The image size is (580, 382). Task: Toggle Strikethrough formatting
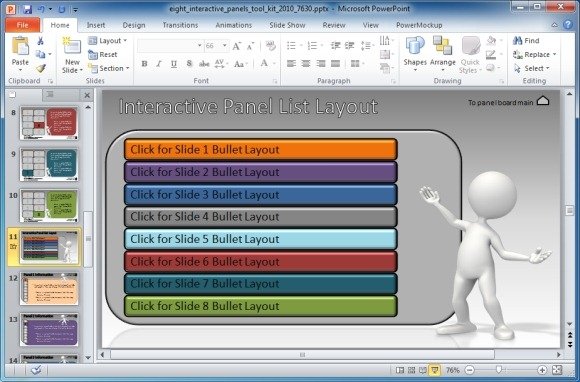click(204, 64)
